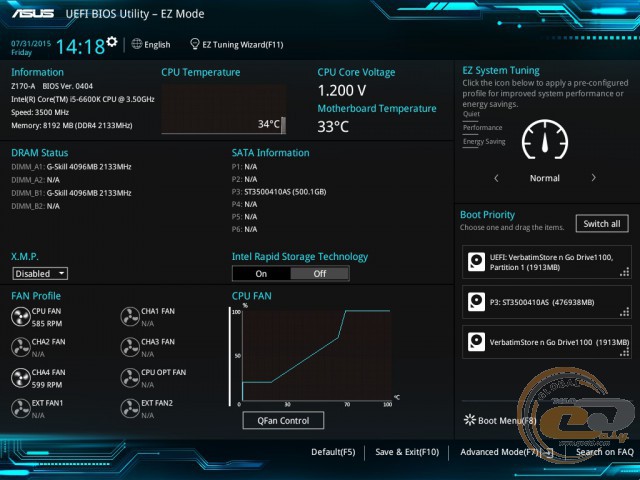Click DIMM_A2: N/A entry
Screen dimensions: 640x480
[x=36, y=180]
